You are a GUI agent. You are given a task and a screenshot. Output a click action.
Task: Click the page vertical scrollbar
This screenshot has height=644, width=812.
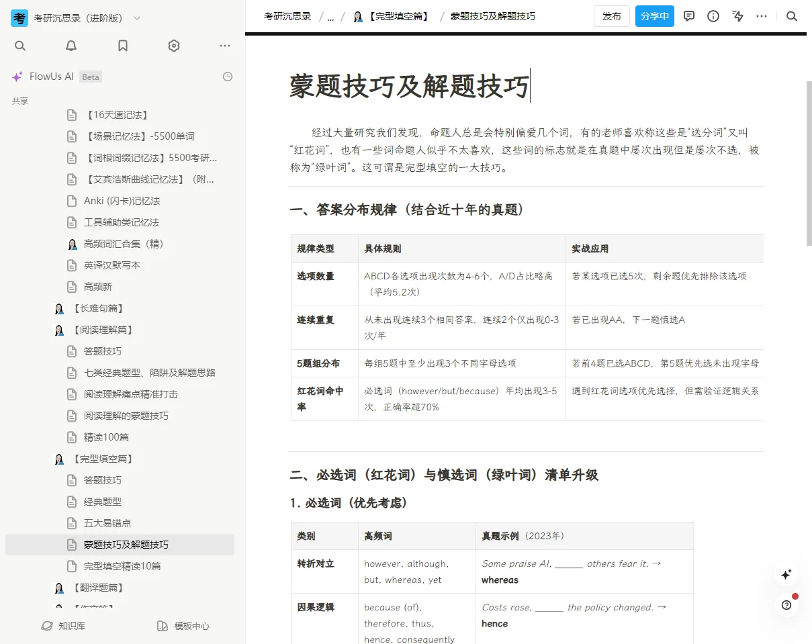point(809,163)
